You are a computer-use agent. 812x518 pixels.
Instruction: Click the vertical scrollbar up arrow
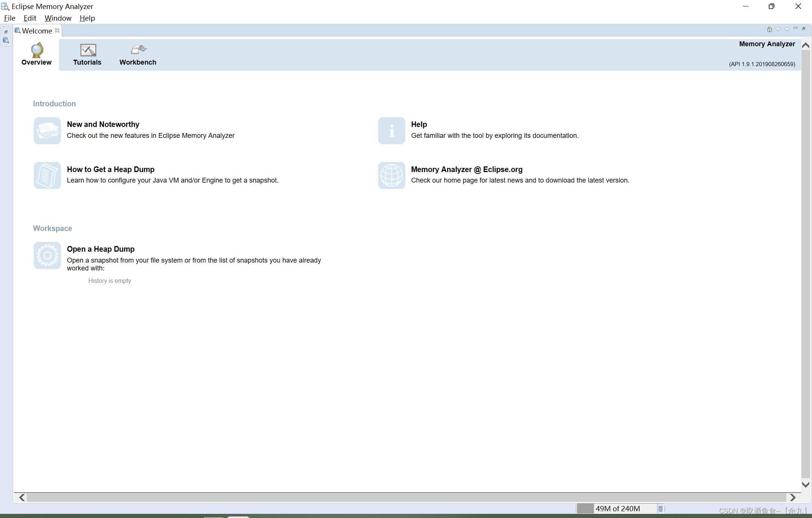click(806, 45)
